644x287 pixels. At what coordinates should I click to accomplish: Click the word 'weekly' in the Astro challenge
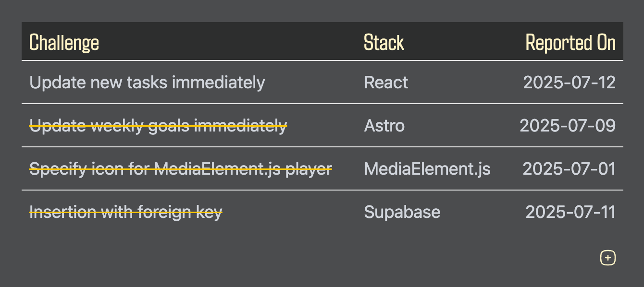117,126
